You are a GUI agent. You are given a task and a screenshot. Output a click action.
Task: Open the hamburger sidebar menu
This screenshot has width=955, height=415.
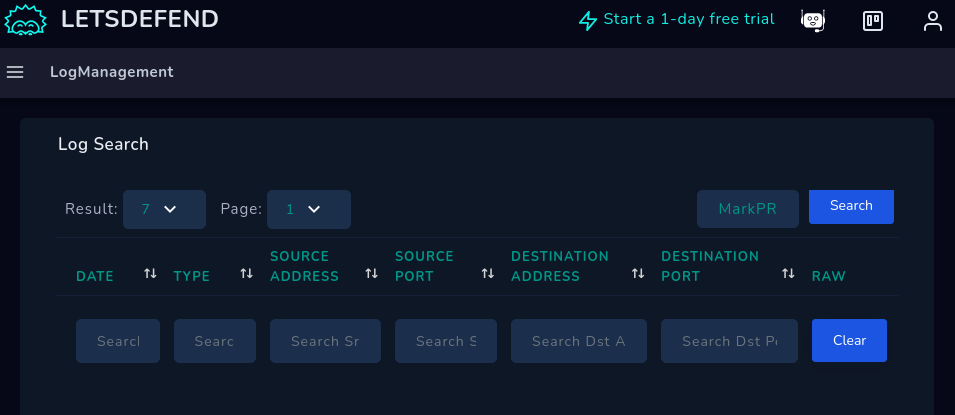[x=15, y=72]
